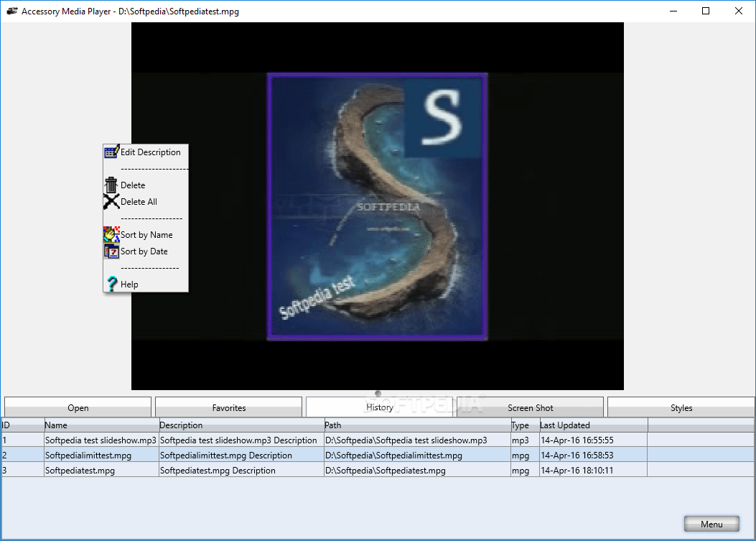This screenshot has height=541, width=756.
Task: Click the Description column header
Action: (x=241, y=425)
